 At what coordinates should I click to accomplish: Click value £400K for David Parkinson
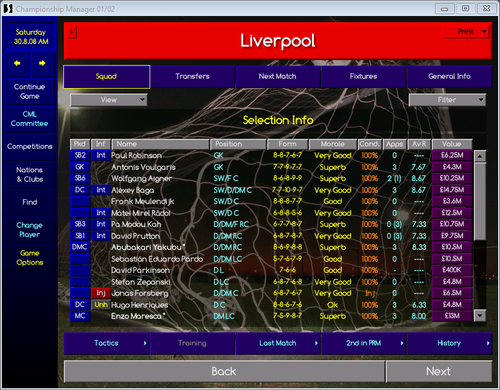pyautogui.click(x=452, y=270)
